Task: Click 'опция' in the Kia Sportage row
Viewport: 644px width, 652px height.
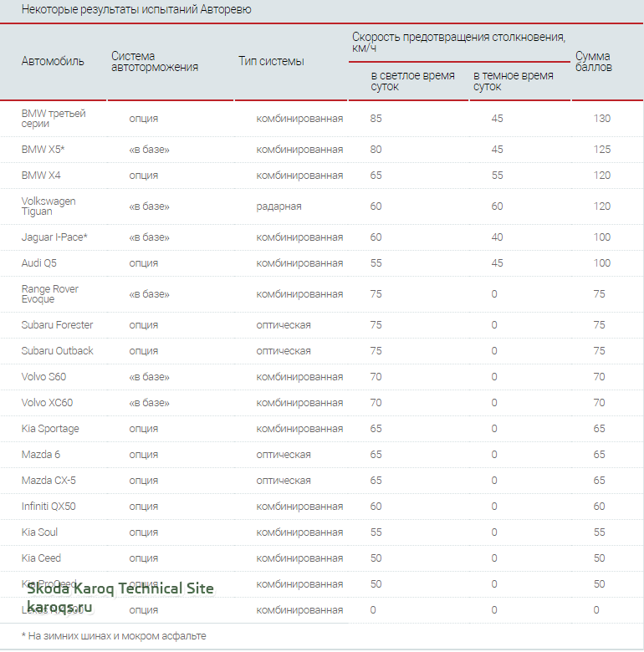Action: [x=144, y=429]
